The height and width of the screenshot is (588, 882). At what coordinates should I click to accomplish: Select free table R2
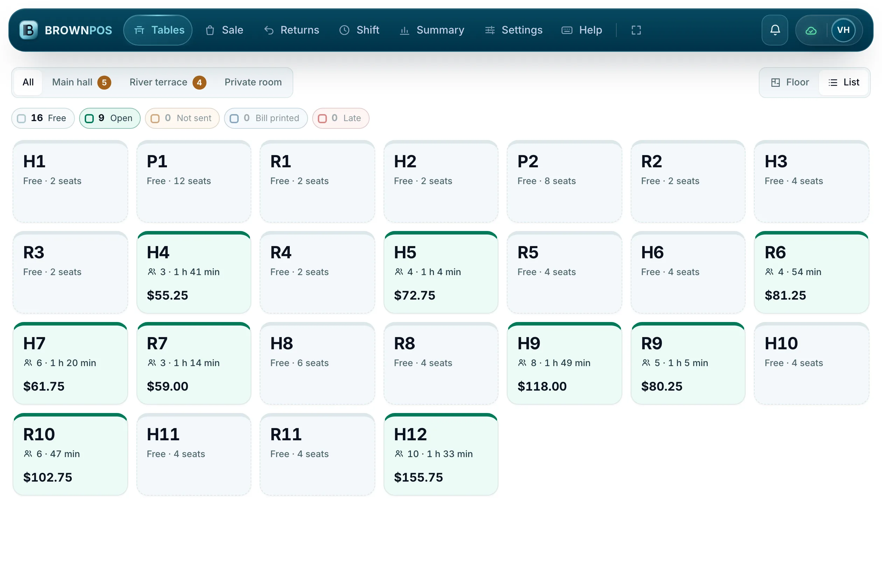pos(688,182)
